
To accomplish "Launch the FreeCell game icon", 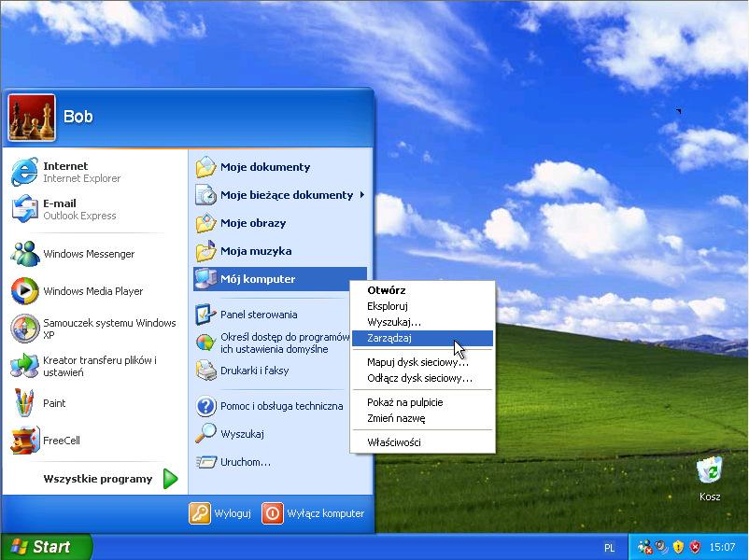I will pyautogui.click(x=25, y=441).
